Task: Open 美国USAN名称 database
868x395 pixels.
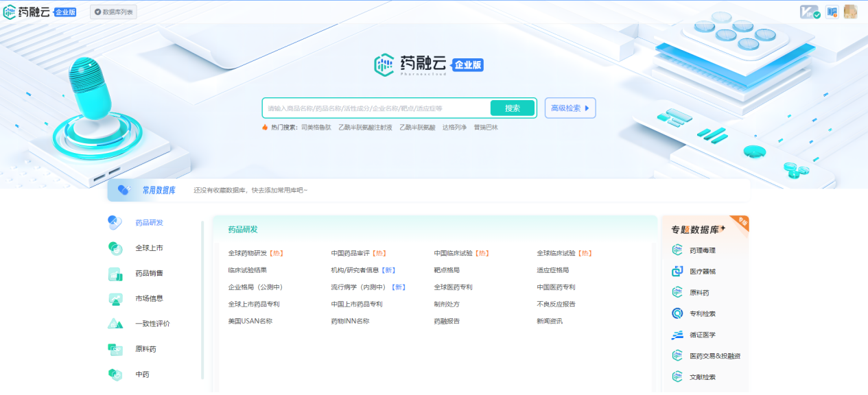Action: point(250,321)
